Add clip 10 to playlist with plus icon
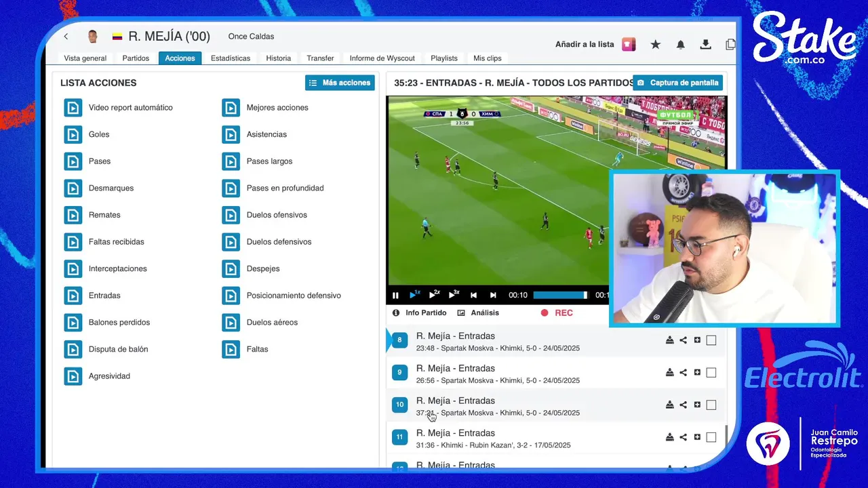Viewport: 868px width, 488px height. click(697, 405)
